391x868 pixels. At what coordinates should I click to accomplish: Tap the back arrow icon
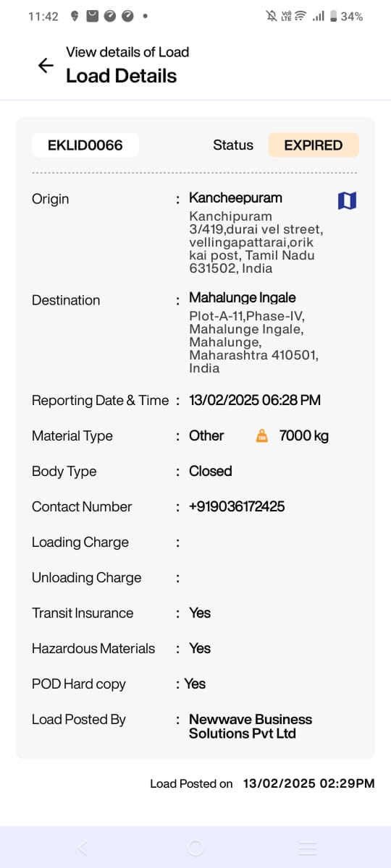pyautogui.click(x=46, y=65)
